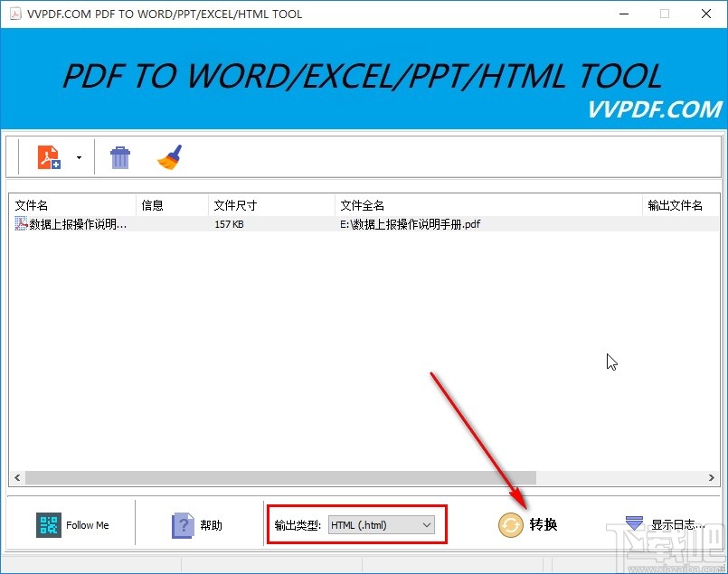The width and height of the screenshot is (728, 574).
Task: Click the PDF thumbnail icon of listed file
Action: click(x=20, y=223)
